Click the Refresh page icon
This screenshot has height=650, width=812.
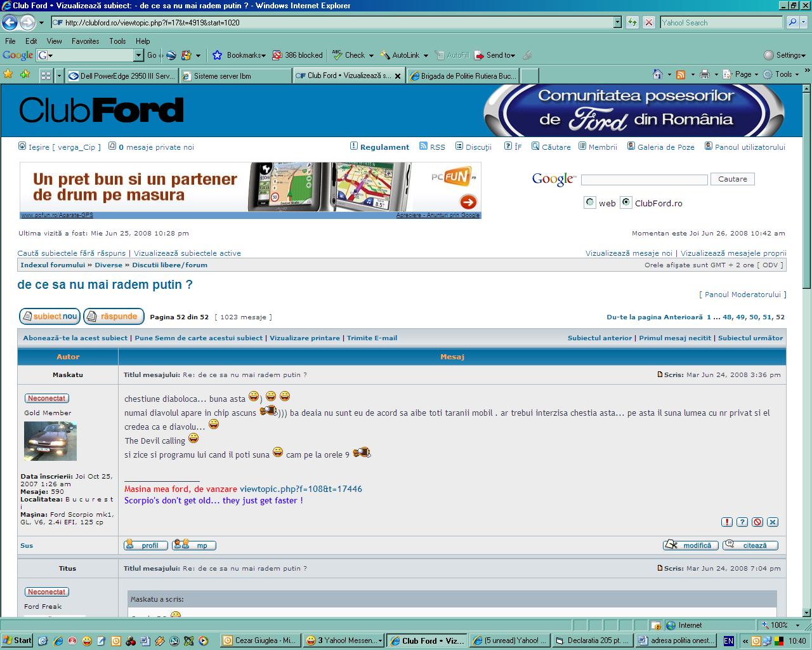point(632,22)
